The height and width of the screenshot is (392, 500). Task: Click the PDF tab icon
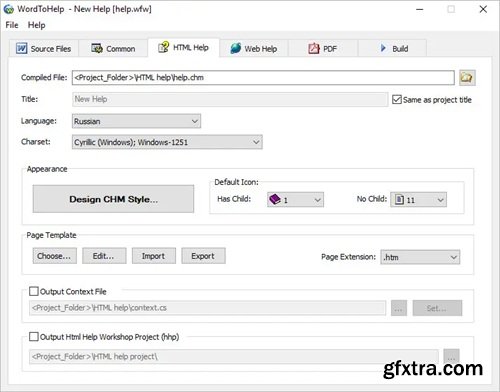click(314, 48)
